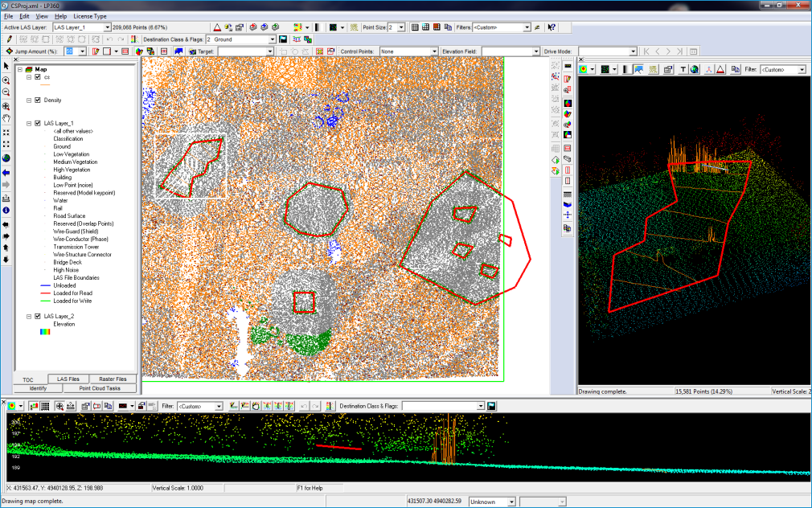Open the License Type menu
This screenshot has height=508, width=812.
89,16
